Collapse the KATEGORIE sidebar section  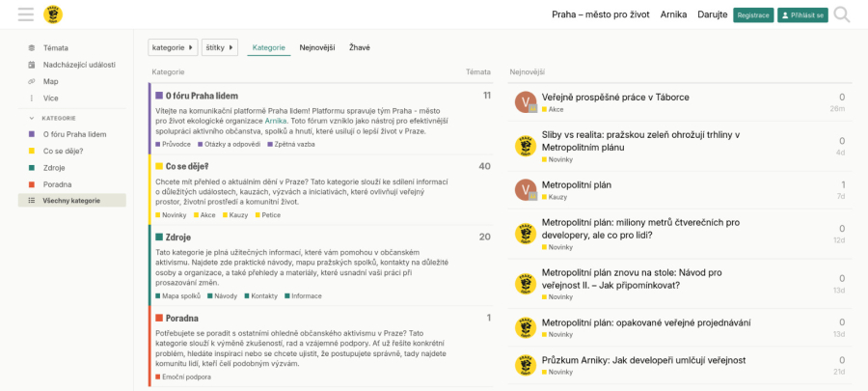pyautogui.click(x=58, y=118)
